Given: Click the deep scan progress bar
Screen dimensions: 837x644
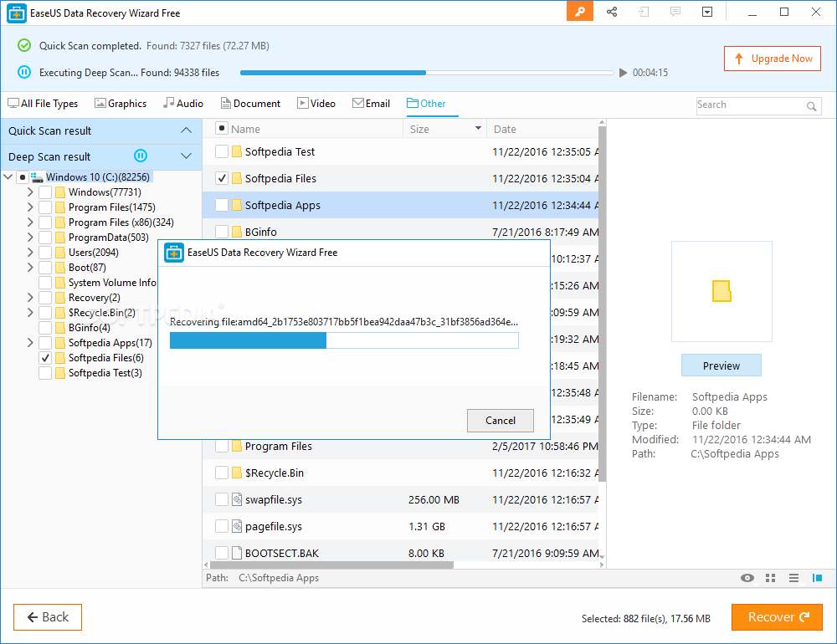Looking at the screenshot, I should [427, 73].
